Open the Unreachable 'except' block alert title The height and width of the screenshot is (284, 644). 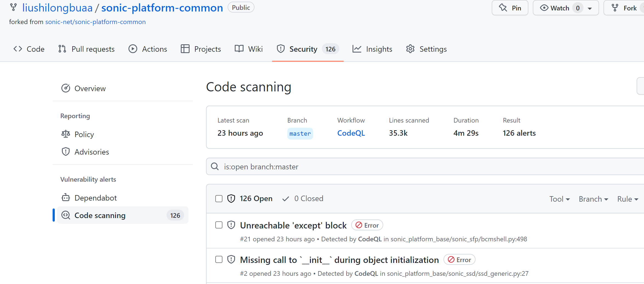(x=293, y=225)
